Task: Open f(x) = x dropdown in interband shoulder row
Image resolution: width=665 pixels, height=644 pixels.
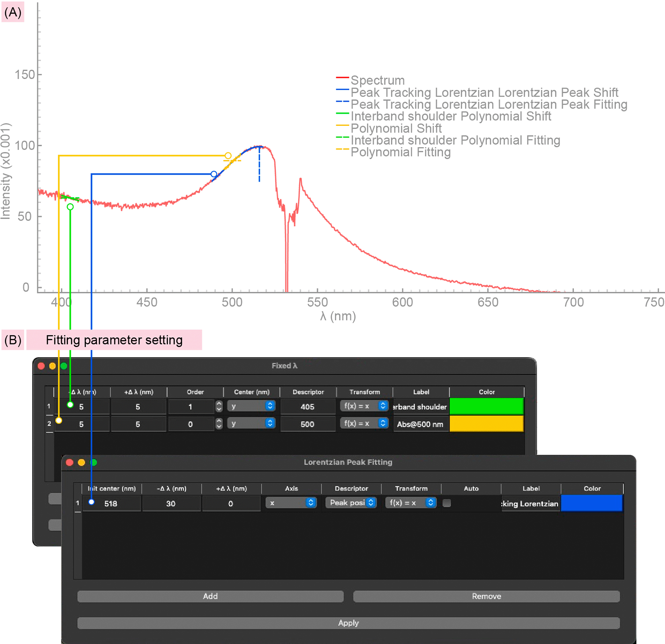Action: pos(364,406)
